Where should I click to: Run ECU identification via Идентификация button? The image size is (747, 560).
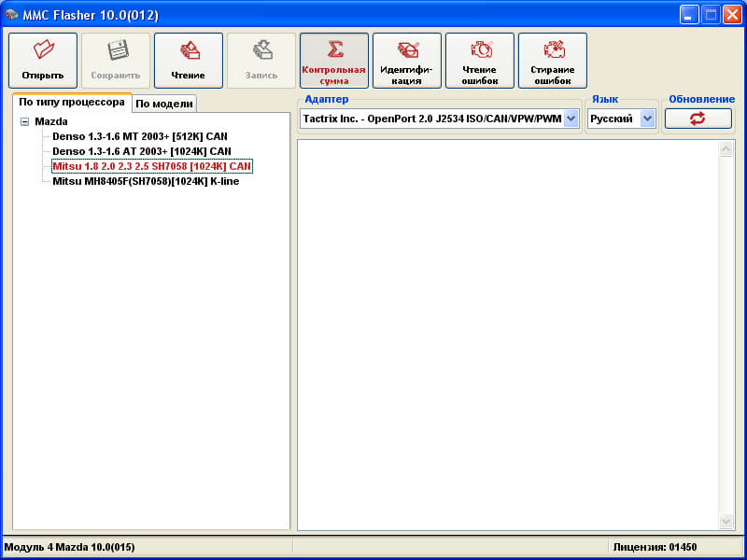tap(407, 61)
